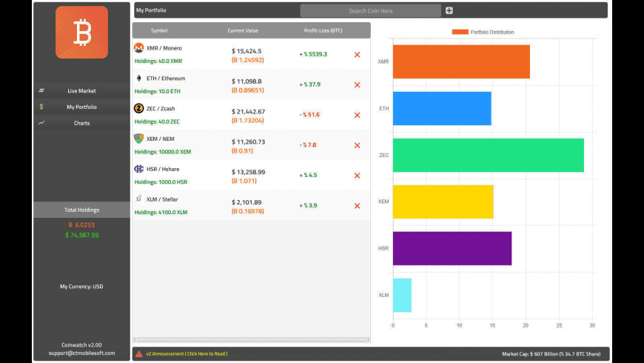Click the Live Market list icon

41,90
